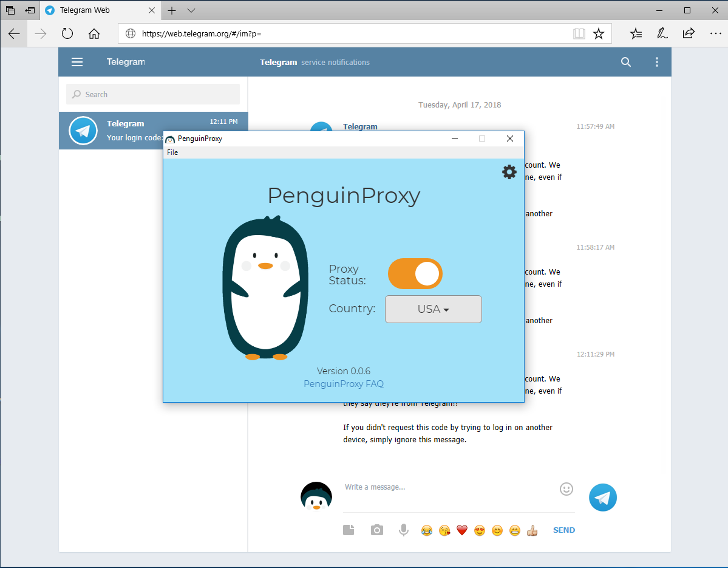Show tabs you've set aside
The image size is (728, 568).
tap(10, 10)
